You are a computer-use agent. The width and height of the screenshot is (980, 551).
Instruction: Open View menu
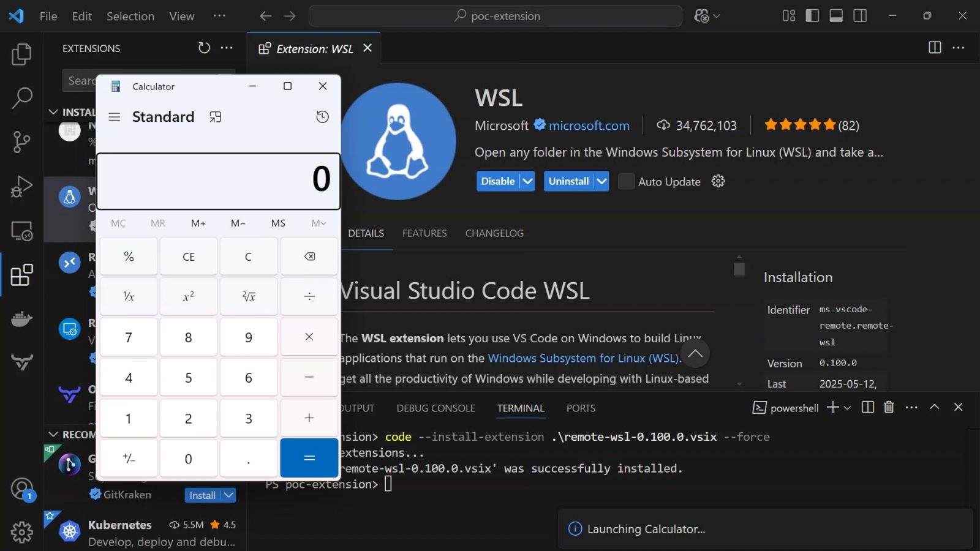(182, 16)
